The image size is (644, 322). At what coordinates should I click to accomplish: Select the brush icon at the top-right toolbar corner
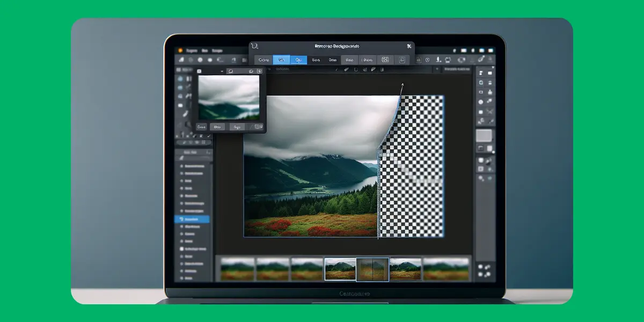tap(481, 59)
